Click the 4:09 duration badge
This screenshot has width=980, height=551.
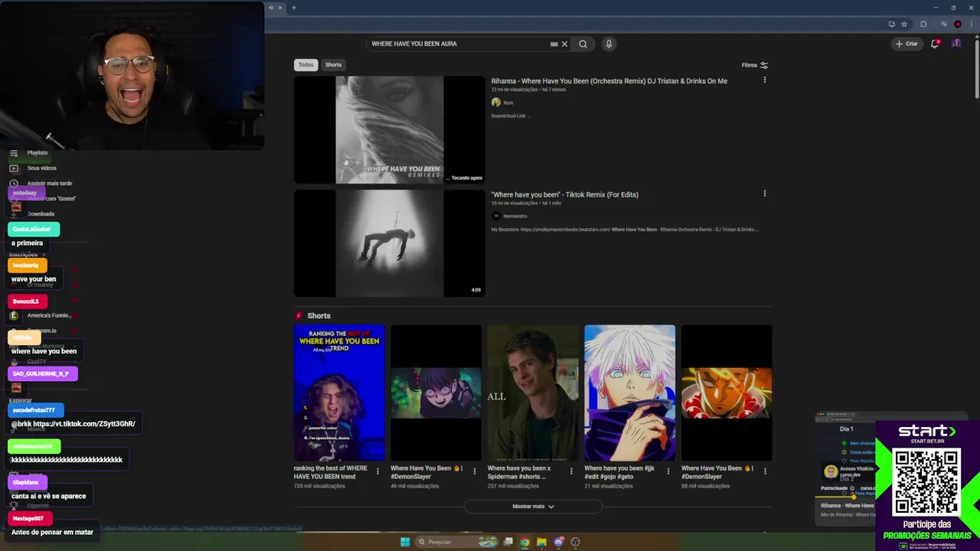coord(476,290)
